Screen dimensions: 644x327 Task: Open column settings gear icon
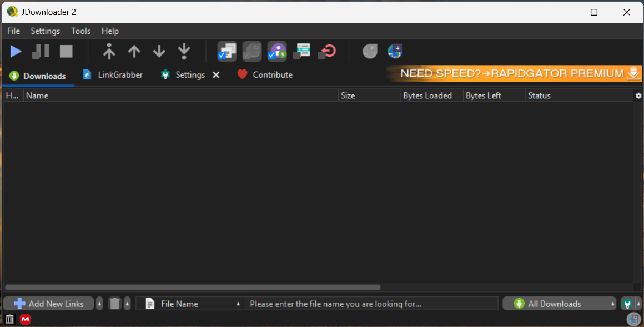(638, 95)
